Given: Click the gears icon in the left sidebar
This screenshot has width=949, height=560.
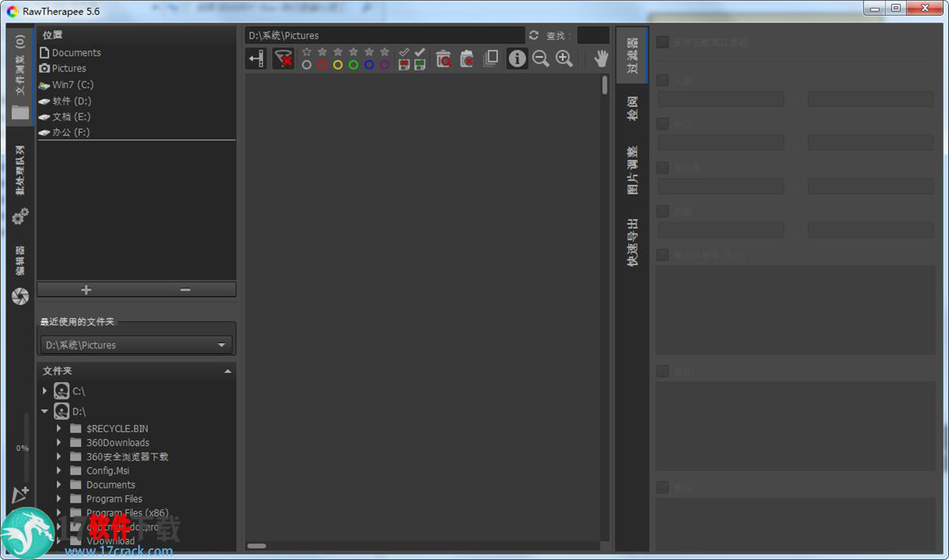Looking at the screenshot, I should point(21,216).
